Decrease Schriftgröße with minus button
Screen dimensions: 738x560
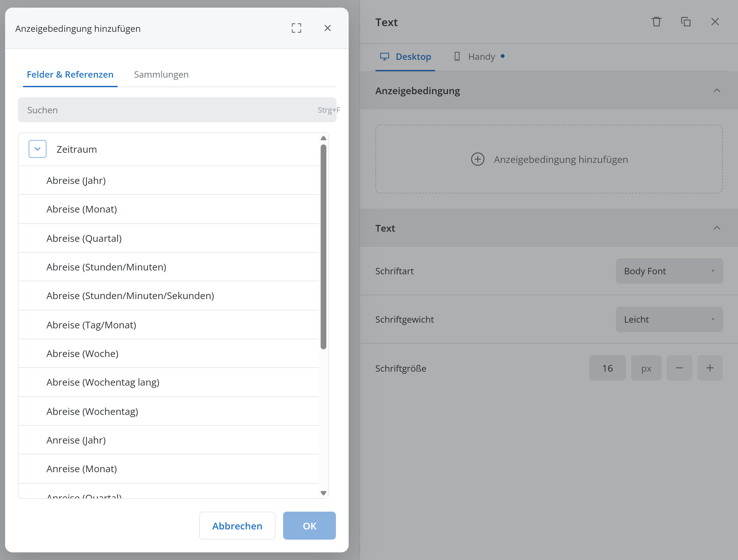679,368
